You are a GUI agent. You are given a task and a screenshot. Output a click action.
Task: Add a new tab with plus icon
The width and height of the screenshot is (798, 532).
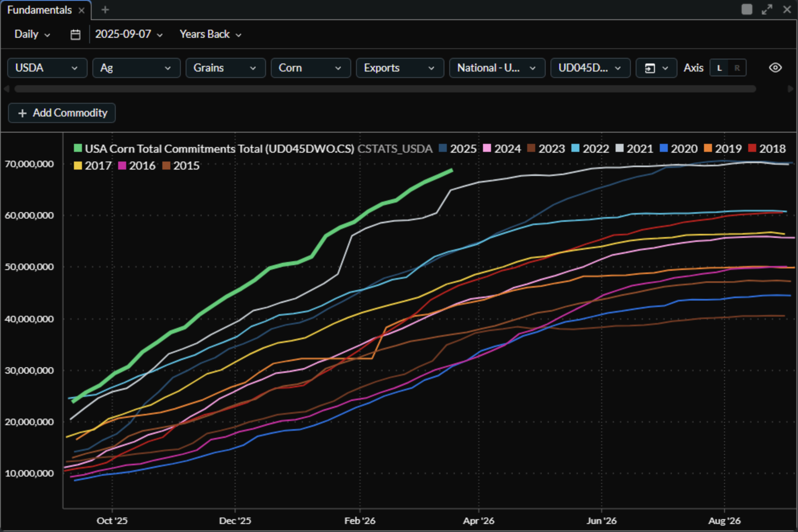(105, 10)
